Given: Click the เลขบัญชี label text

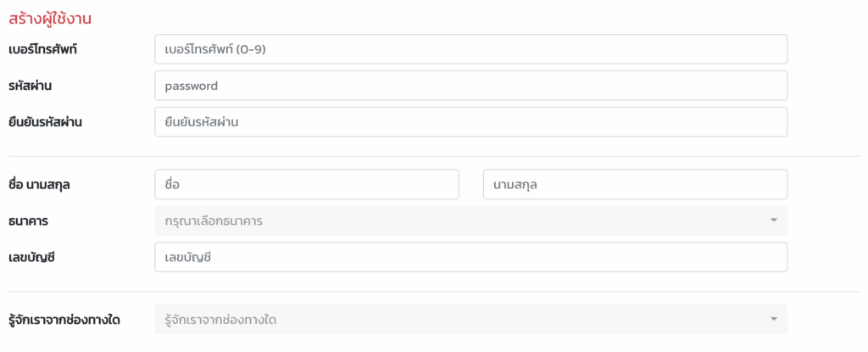Looking at the screenshot, I should point(31,258).
